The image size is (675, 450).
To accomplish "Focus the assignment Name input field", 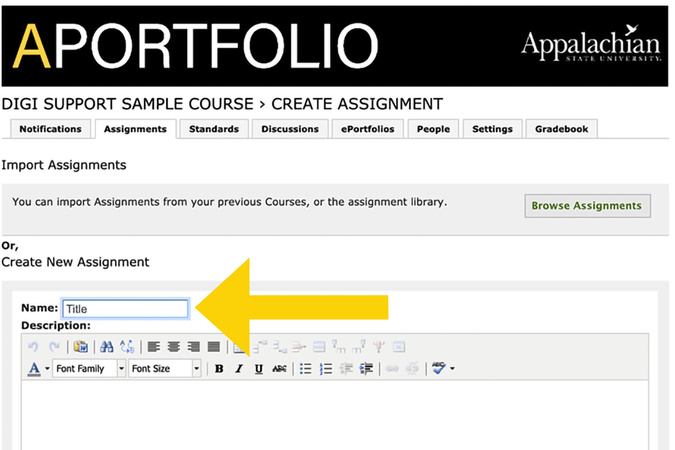I will 125,309.
